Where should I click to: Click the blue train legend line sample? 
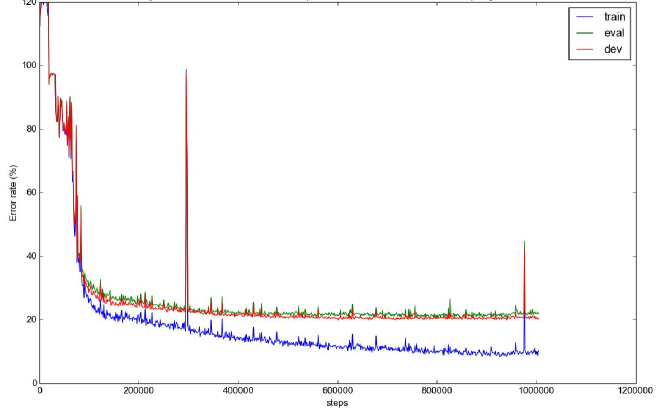tap(585, 17)
